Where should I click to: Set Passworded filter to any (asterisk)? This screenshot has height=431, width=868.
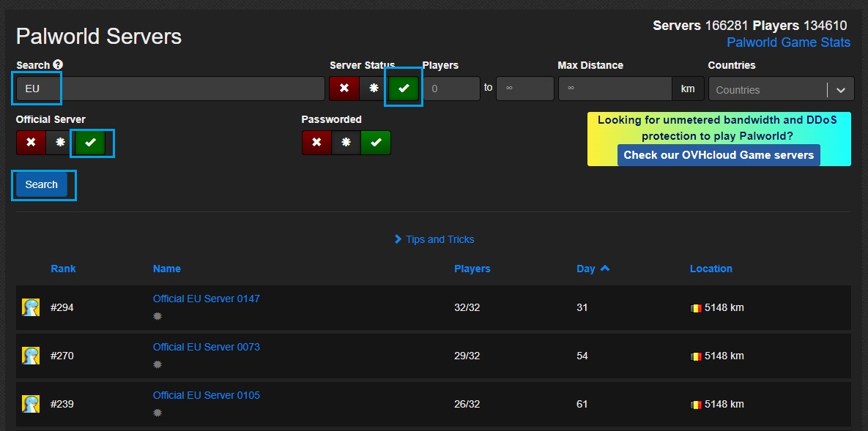pos(346,143)
